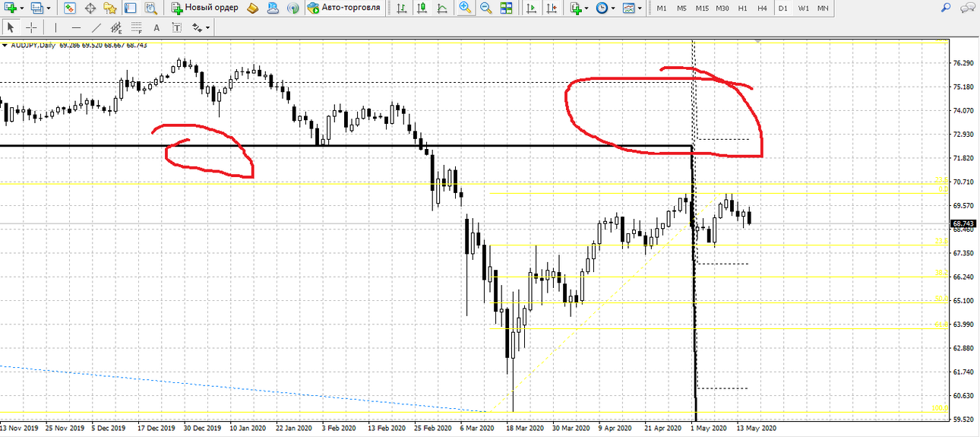Select the M5 timeframe

pos(681,8)
